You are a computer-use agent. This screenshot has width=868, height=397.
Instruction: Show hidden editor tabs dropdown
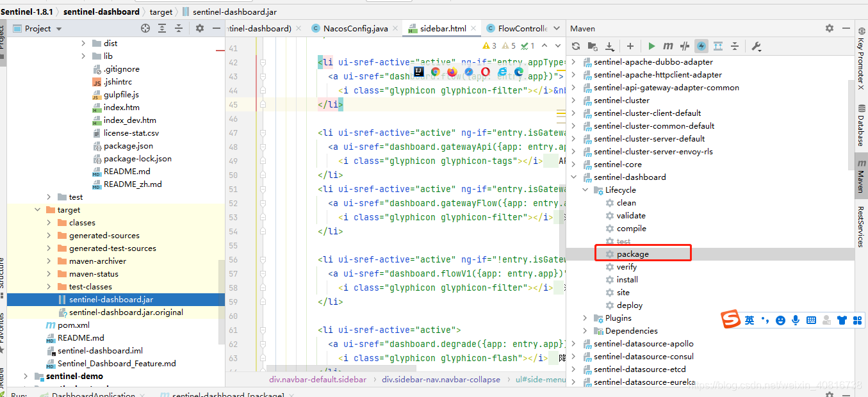click(x=555, y=28)
